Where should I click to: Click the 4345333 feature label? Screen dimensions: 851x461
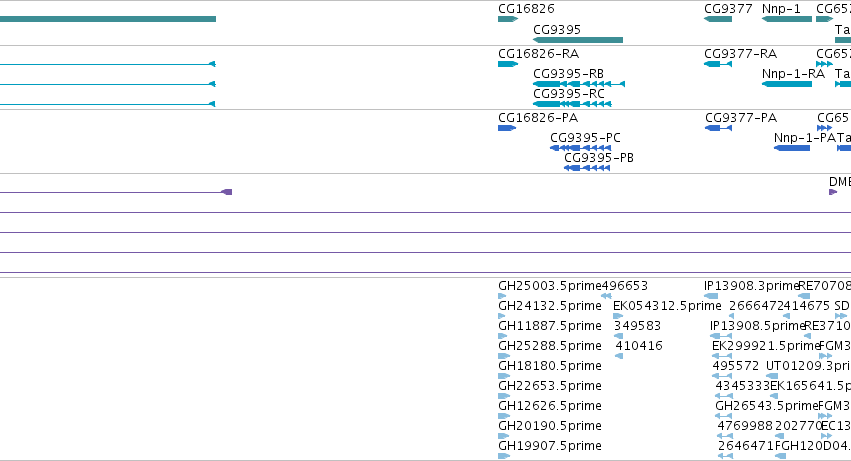click(742, 386)
